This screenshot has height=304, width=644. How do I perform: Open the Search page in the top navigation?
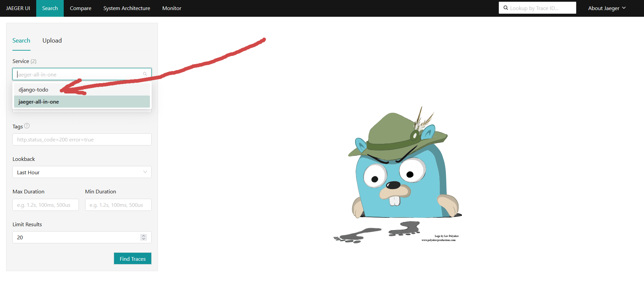point(50,8)
